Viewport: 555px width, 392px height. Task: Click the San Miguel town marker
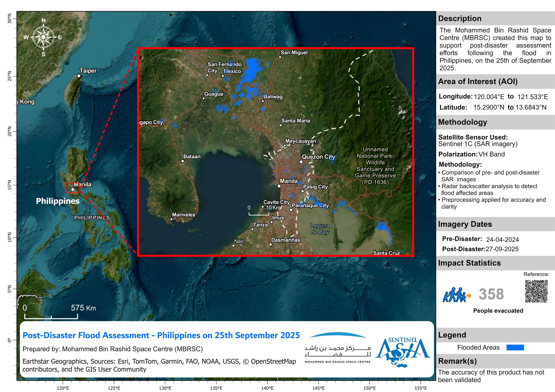coord(280,57)
